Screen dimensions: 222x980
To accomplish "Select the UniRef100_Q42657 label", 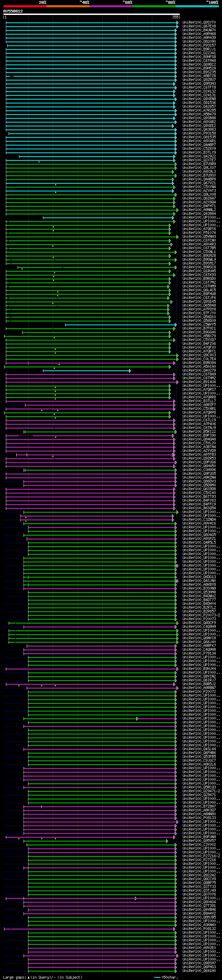I will [199, 106].
